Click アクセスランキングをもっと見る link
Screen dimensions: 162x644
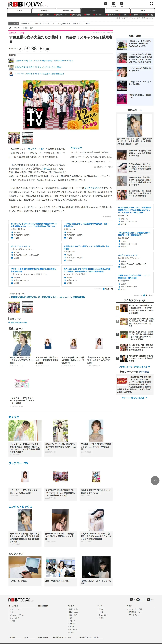click(134, 367)
